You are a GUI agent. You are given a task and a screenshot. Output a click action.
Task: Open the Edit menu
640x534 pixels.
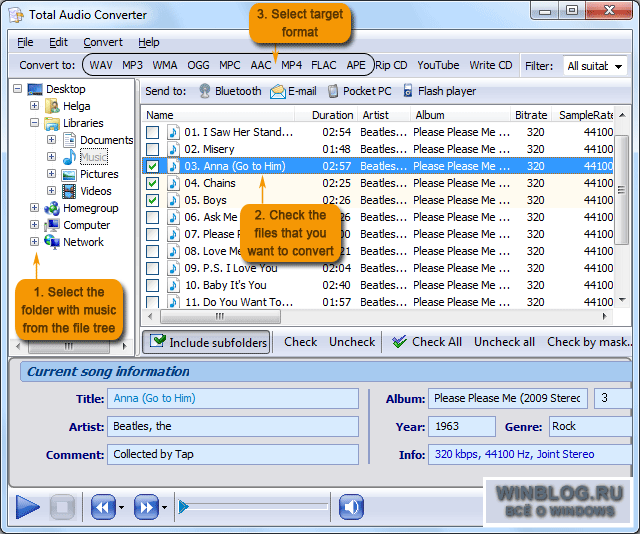tap(58, 42)
